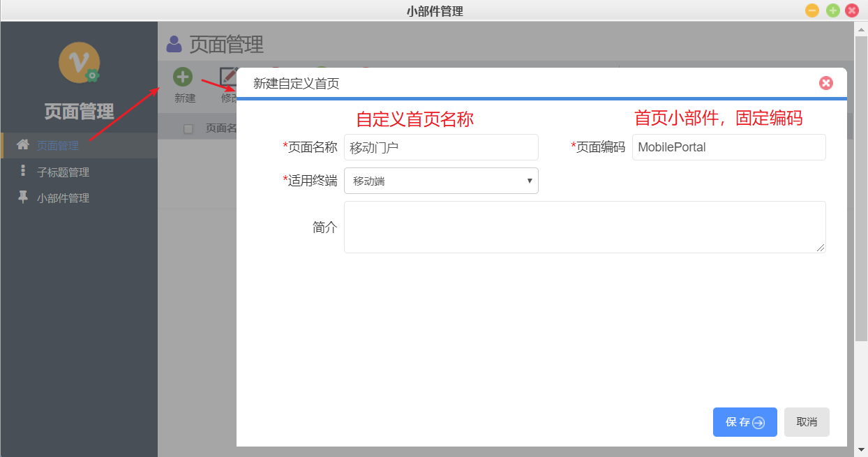Click the home icon beside 页面管理

tap(23, 145)
